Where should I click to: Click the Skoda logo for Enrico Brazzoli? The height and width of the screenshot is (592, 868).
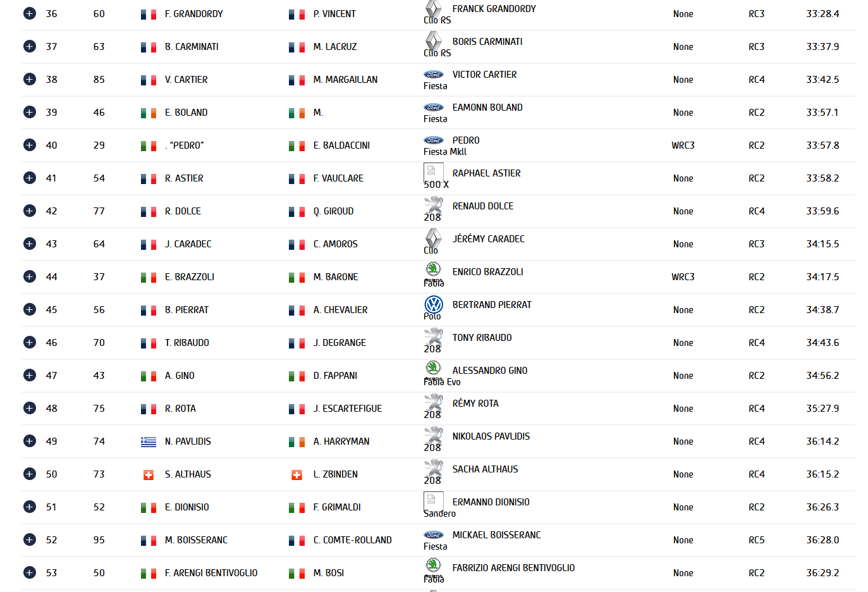[x=434, y=271]
